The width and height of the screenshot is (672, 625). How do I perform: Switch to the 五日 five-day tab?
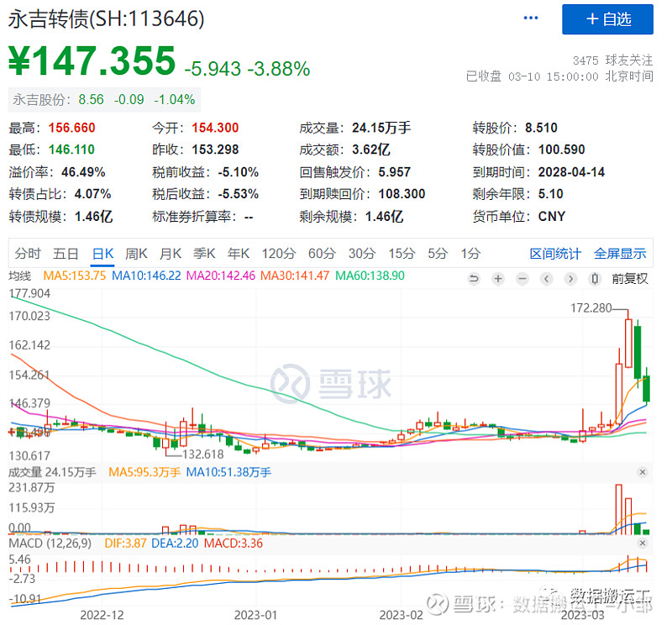point(66,254)
